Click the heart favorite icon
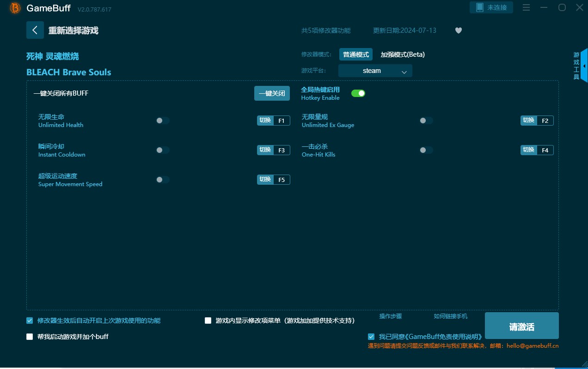The width and height of the screenshot is (588, 369). click(459, 30)
